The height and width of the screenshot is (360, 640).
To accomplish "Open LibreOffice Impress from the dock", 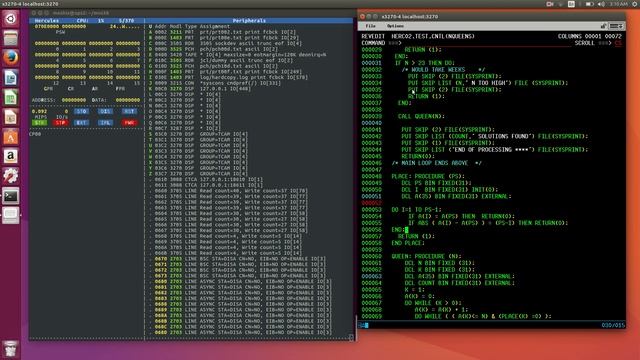I will tap(11, 117).
